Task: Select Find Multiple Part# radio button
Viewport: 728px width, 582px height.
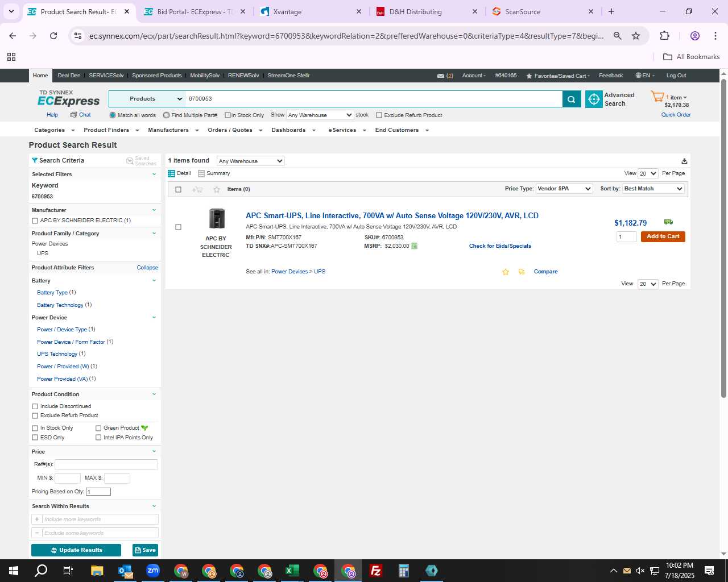Action: (166, 115)
